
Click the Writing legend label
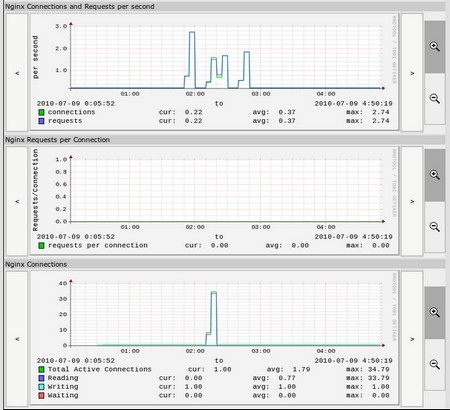click(x=63, y=387)
